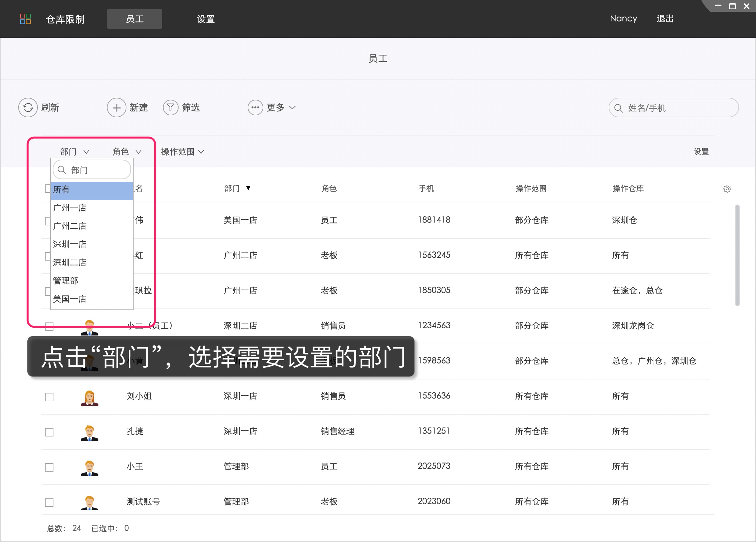Open the filter funnel icon
The image size is (756, 542).
tap(170, 107)
